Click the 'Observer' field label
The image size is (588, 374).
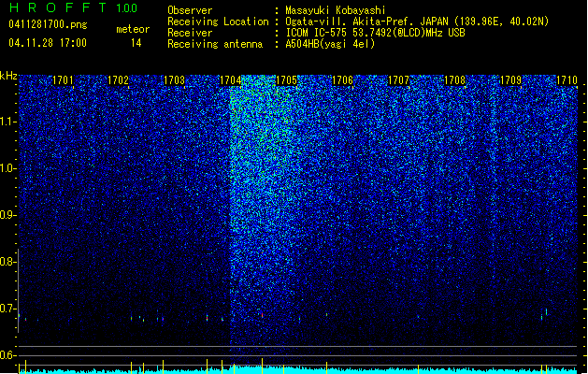(190, 10)
